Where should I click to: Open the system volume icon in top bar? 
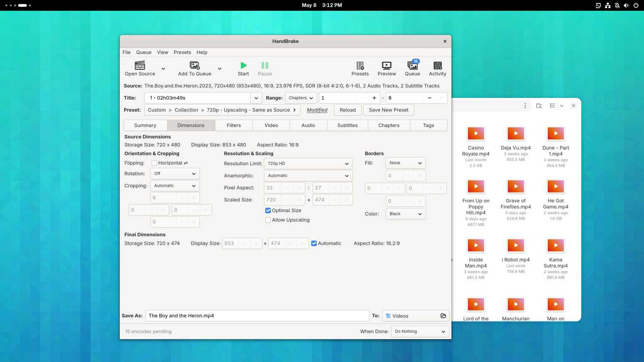point(626,5)
